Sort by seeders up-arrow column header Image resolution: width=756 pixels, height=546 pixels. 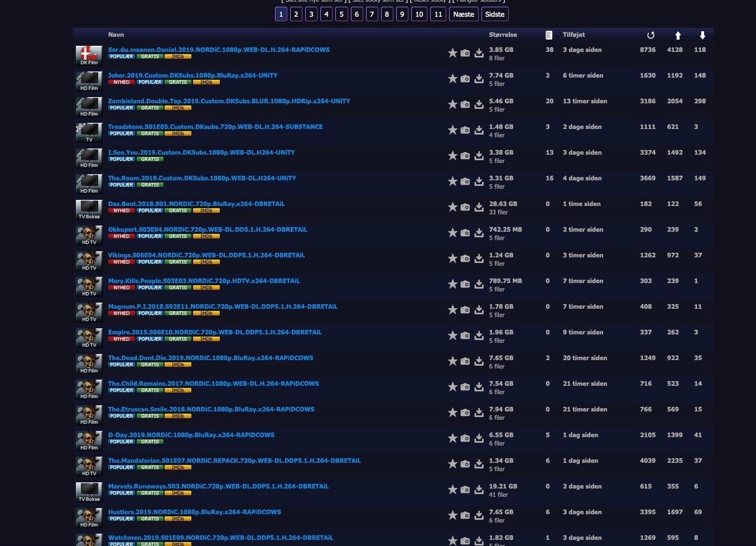[x=678, y=35]
